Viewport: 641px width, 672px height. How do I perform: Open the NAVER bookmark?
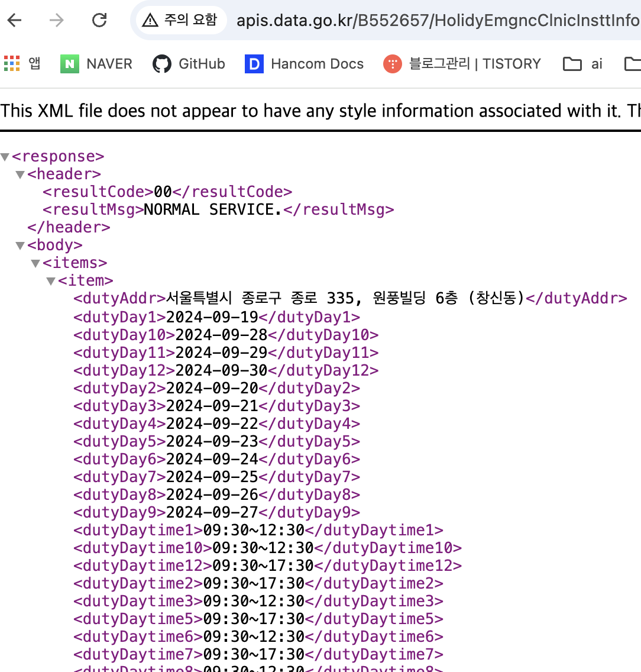click(96, 64)
